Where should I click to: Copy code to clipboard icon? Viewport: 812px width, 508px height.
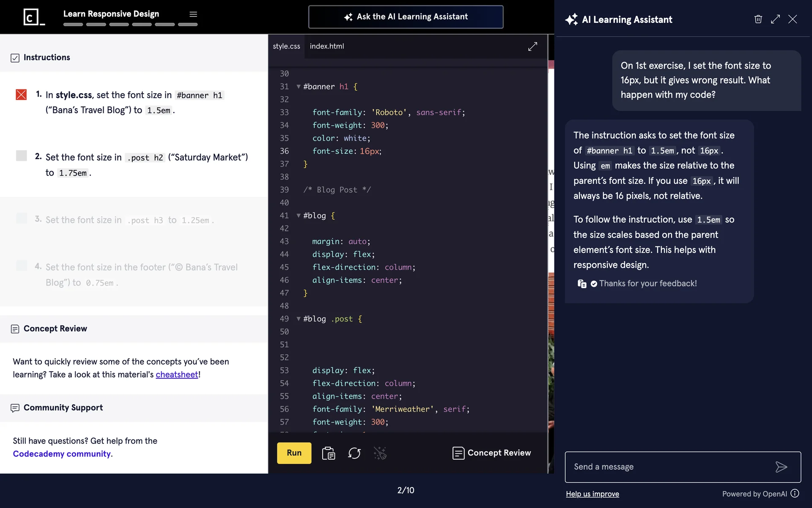(328, 453)
